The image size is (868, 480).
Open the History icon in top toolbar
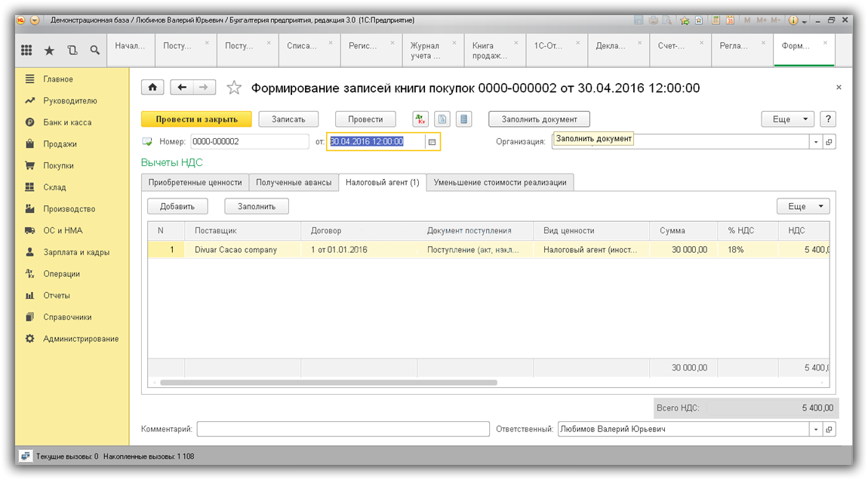pyautogui.click(x=72, y=51)
